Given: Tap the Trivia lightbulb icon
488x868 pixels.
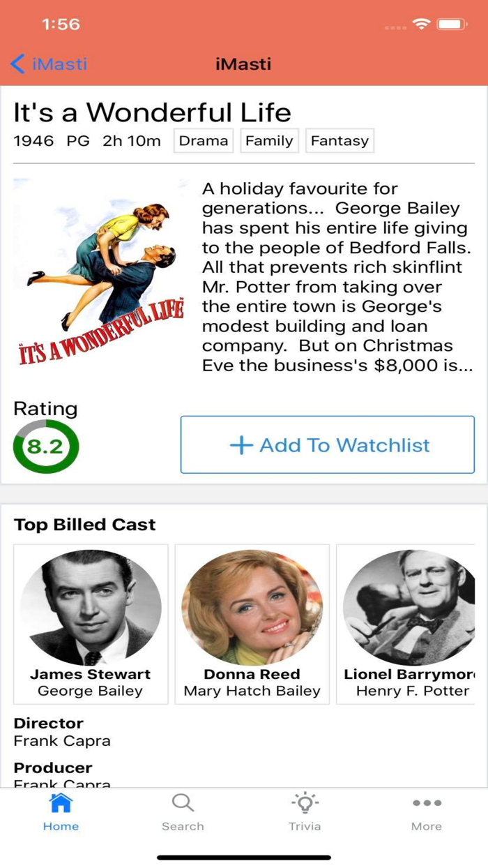Looking at the screenshot, I should point(305,803).
